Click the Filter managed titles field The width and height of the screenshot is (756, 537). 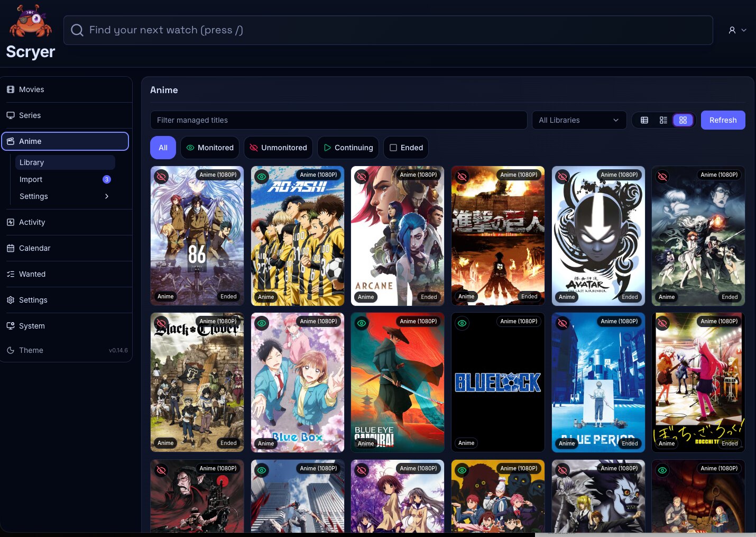(338, 120)
